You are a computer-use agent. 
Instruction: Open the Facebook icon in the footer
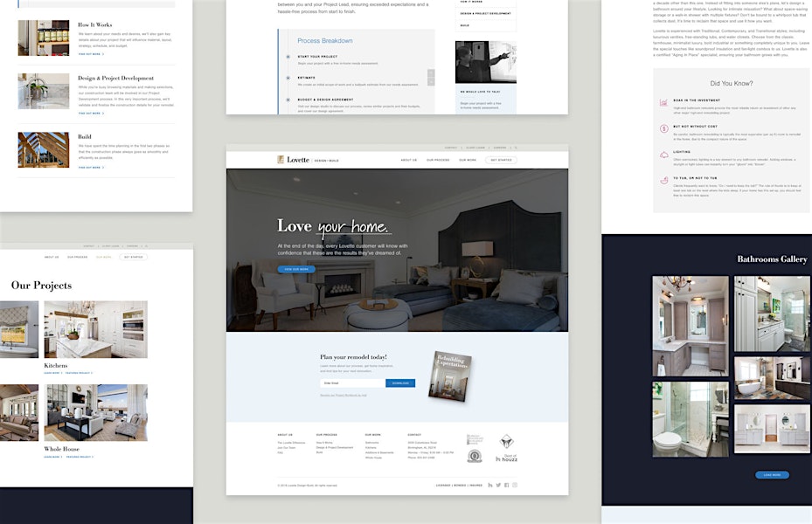click(x=507, y=485)
